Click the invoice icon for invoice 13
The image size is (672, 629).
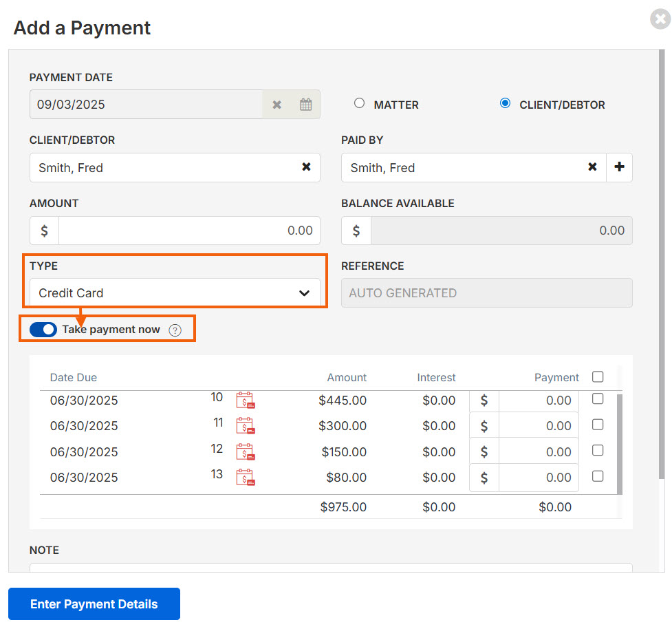click(x=245, y=478)
